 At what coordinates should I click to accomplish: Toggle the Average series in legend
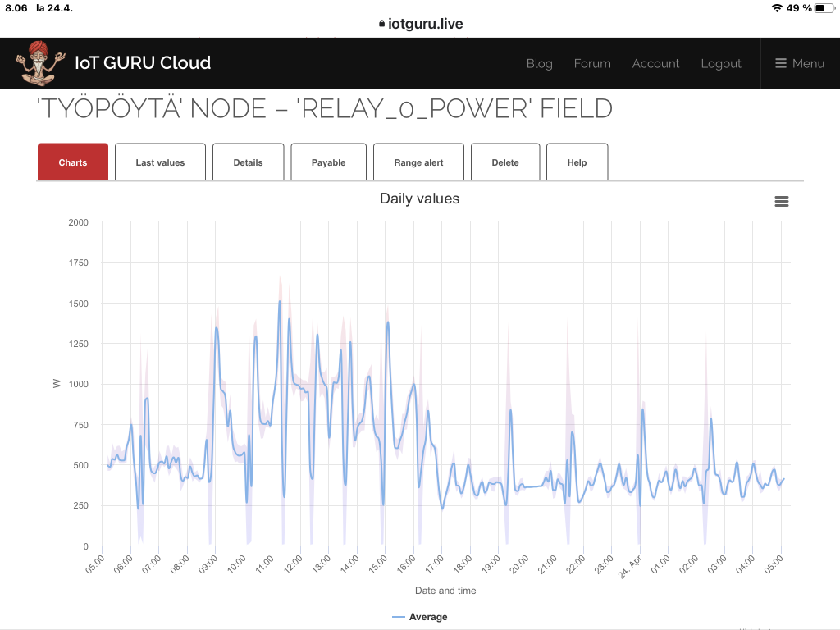(x=419, y=617)
